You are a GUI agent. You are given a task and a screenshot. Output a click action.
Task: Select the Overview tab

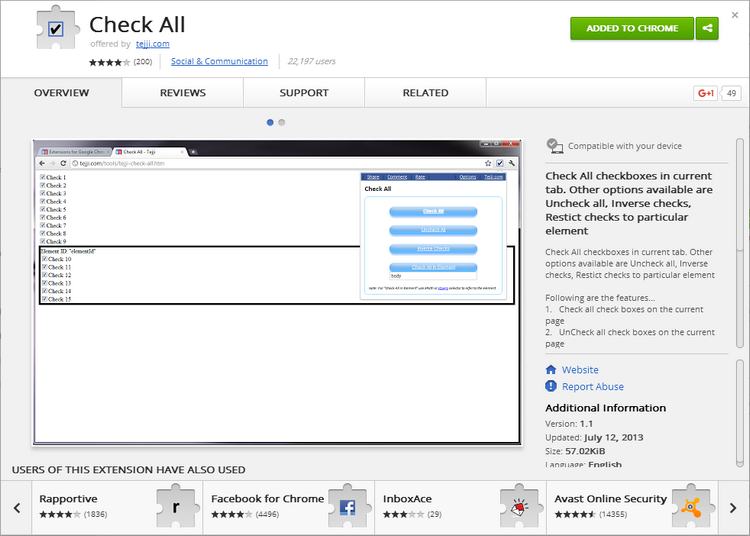click(61, 93)
